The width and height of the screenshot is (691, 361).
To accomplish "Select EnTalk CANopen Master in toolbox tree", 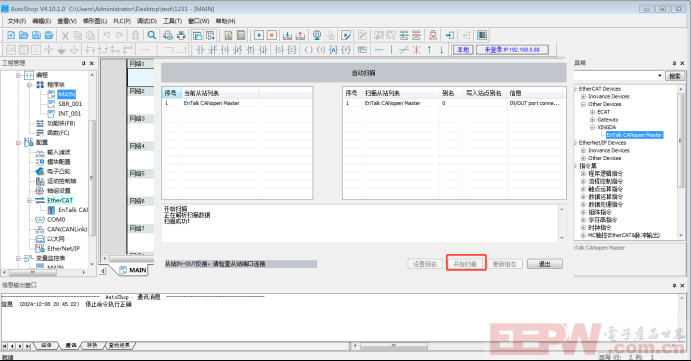I will click(x=634, y=135).
